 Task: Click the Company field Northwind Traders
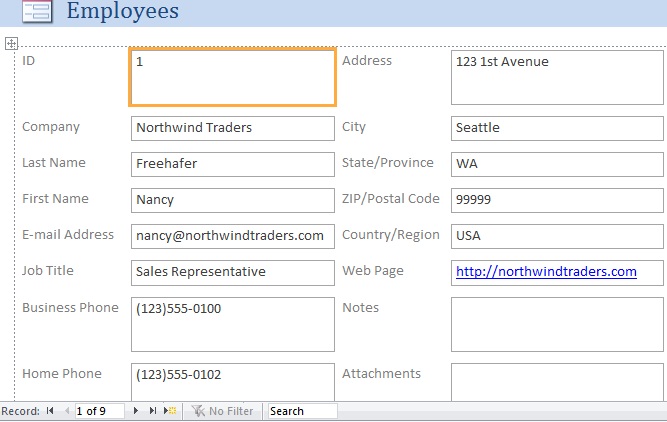pyautogui.click(x=233, y=128)
